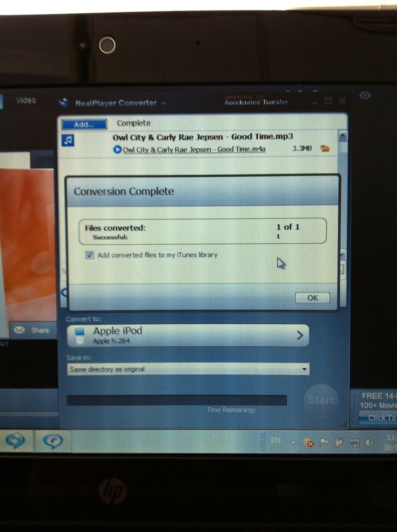Screen dimensions: 397x532
Task: Click the taskbar clock
Action: (x=390, y=442)
